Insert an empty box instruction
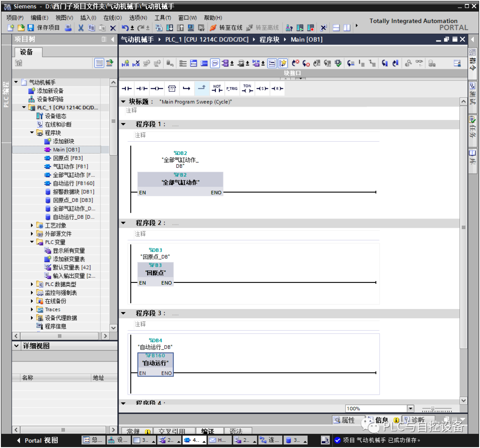Screen dimensions: 480x448 pos(172,89)
